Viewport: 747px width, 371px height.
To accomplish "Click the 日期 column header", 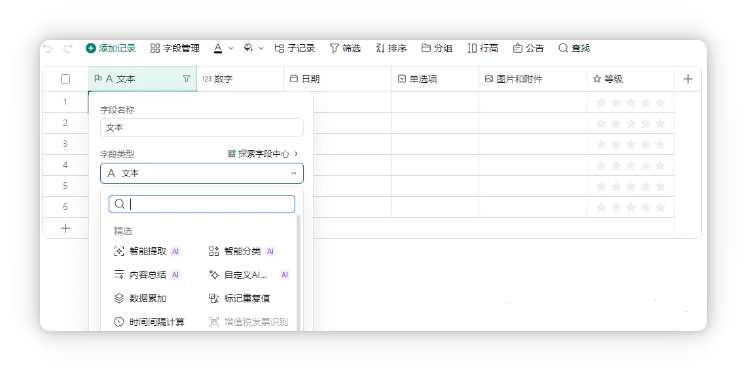I will point(338,79).
